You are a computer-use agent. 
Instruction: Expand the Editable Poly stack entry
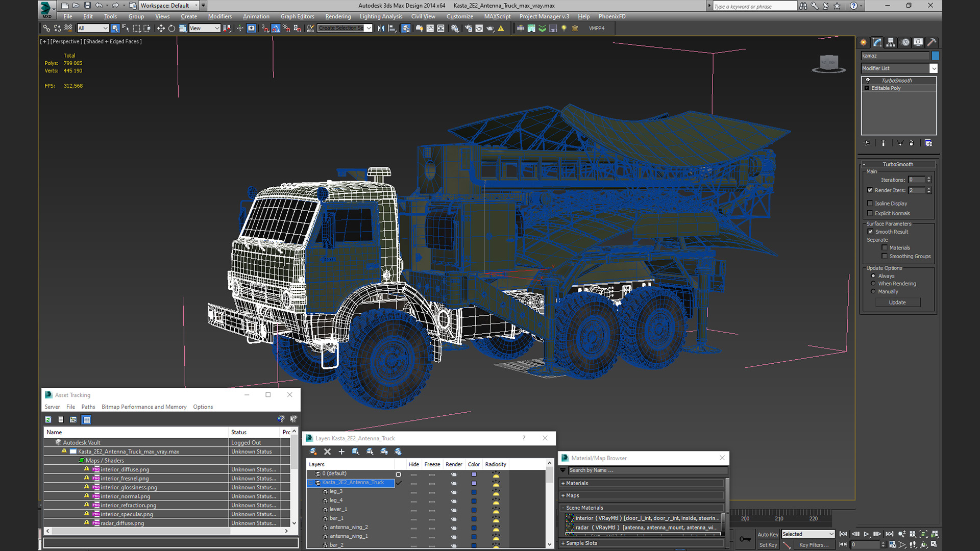(867, 88)
